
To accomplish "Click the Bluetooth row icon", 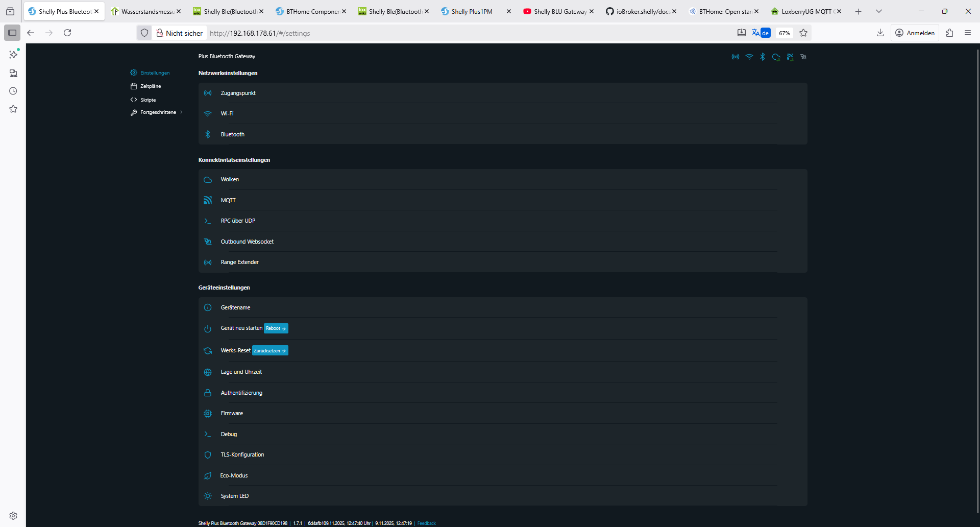I will 208,134.
